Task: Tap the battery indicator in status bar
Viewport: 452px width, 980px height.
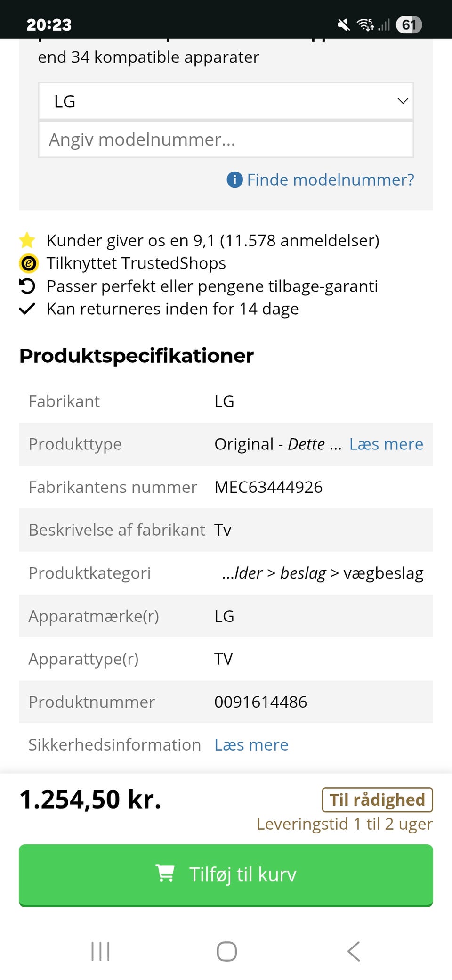Action: [x=409, y=24]
